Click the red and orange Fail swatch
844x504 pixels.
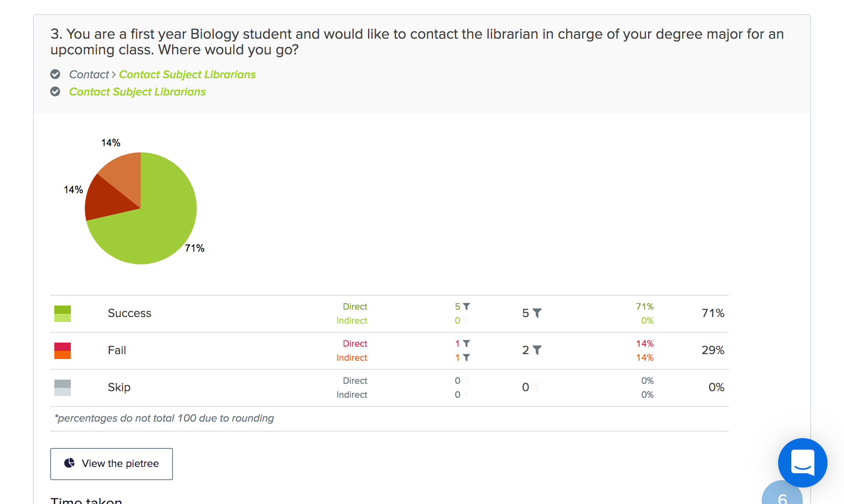(63, 350)
